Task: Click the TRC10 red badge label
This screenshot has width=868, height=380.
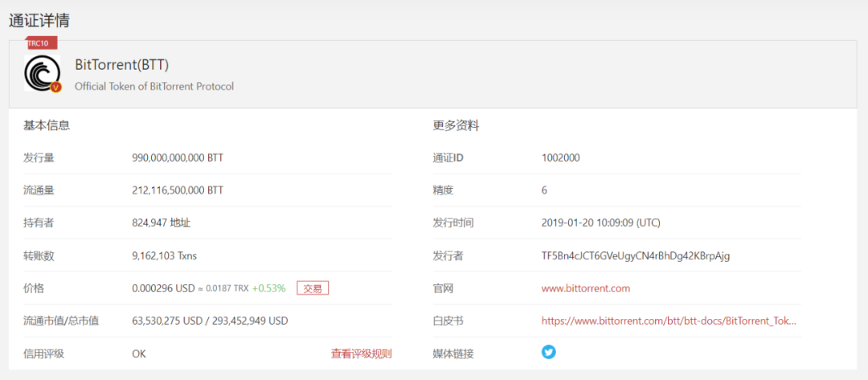Action: [x=40, y=43]
